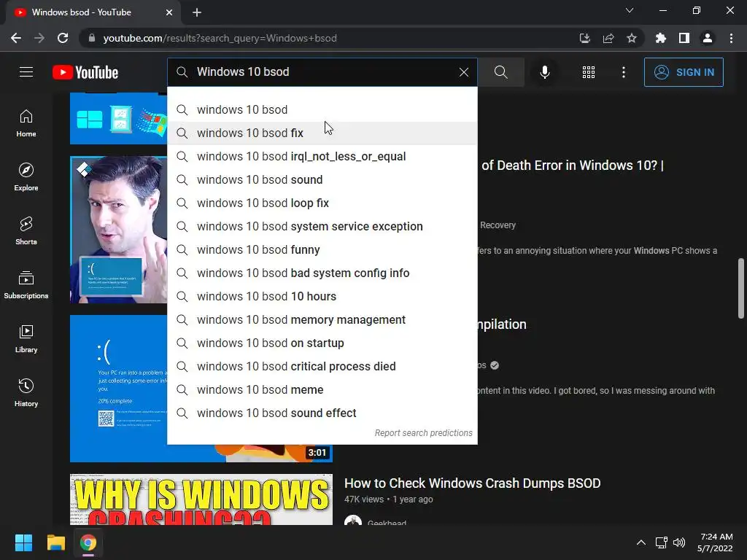Open the YouTube hamburger guide menu
747x560 pixels.
26,72
